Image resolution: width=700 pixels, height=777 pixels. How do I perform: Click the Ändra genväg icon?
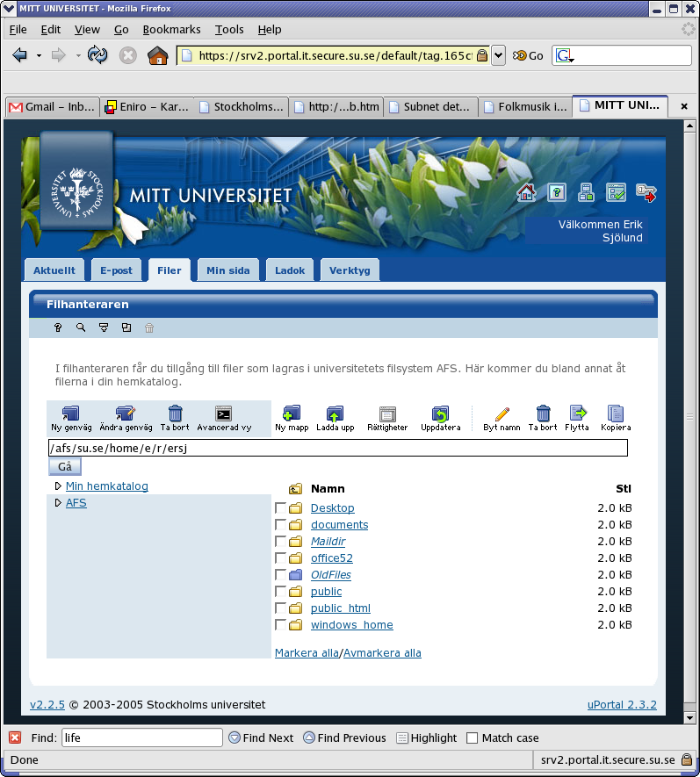coord(126,414)
